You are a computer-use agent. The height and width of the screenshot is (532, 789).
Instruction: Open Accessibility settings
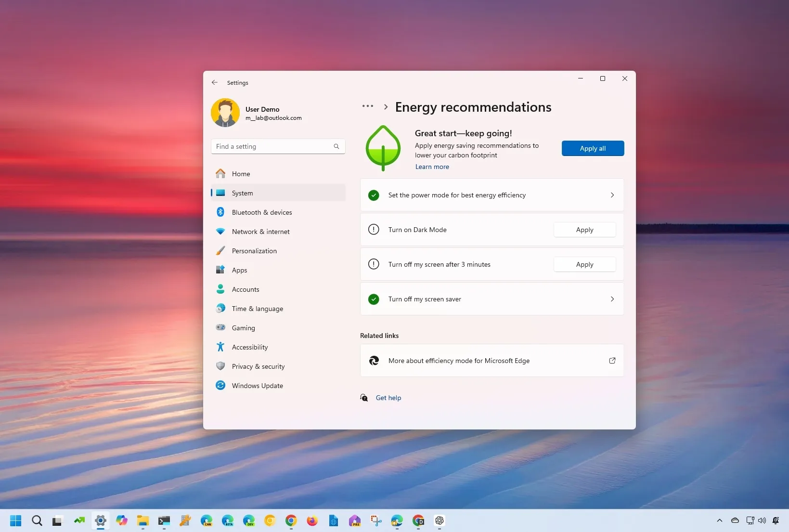[x=249, y=347]
